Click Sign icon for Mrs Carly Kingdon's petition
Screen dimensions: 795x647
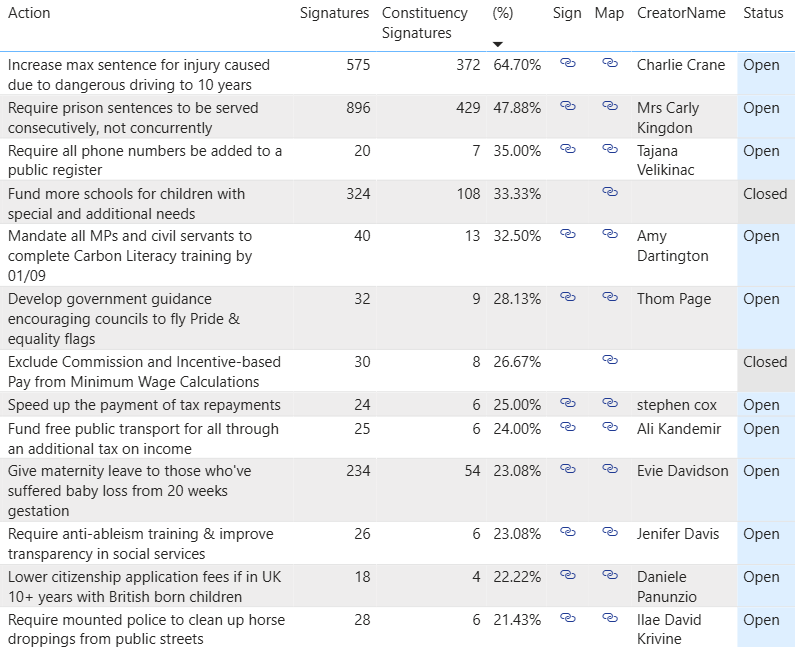coord(567,106)
